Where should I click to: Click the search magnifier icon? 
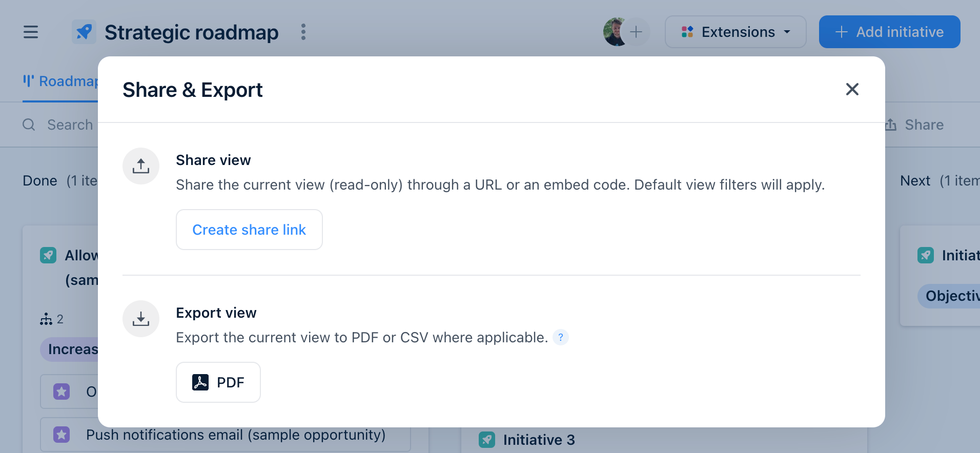(28, 124)
